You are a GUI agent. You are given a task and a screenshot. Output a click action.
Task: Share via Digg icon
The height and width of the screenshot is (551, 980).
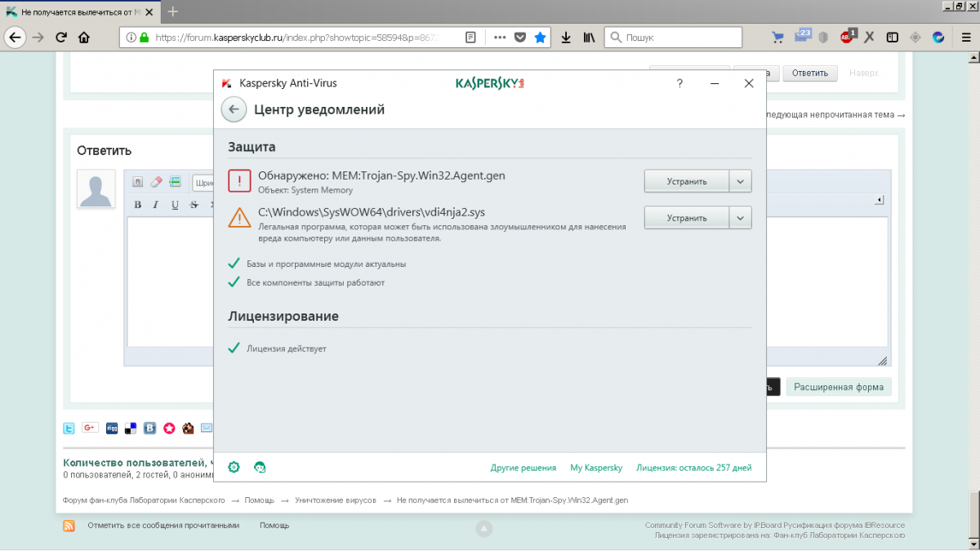tap(111, 428)
